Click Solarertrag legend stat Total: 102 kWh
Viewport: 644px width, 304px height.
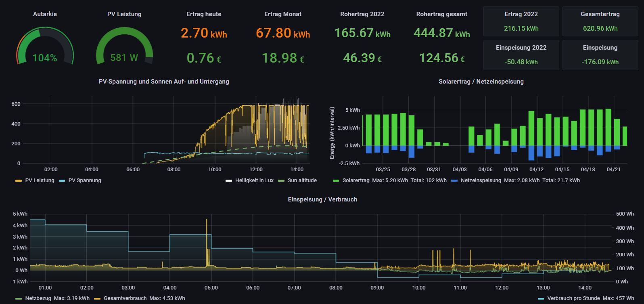pos(429,180)
